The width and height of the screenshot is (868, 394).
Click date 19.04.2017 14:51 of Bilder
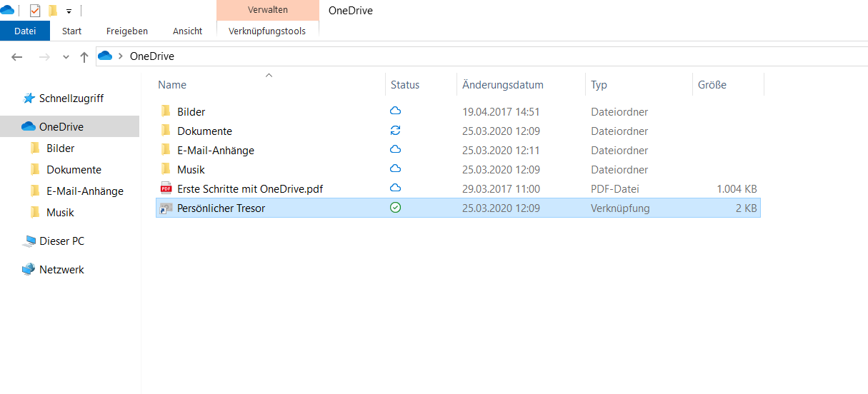(x=501, y=112)
